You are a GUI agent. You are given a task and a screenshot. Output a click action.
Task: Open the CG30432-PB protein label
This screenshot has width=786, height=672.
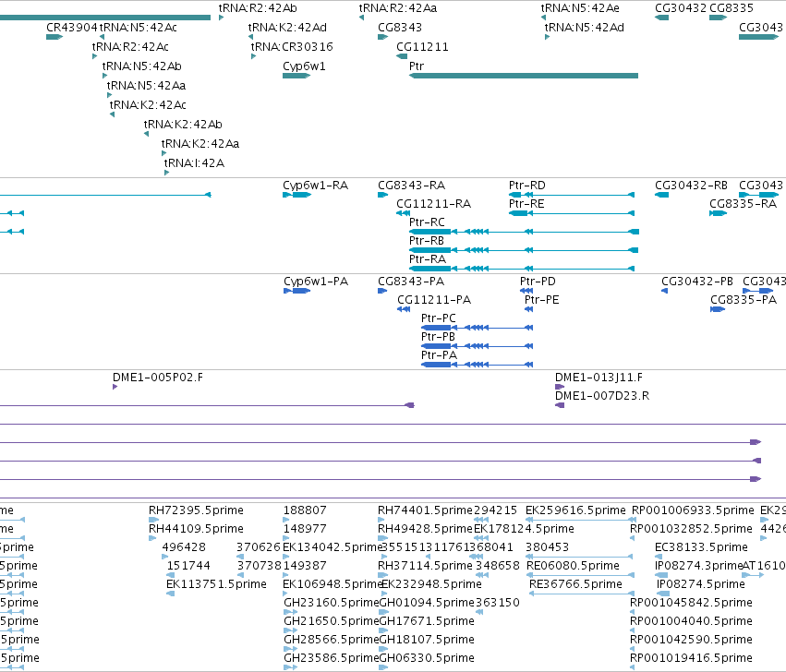(697, 282)
